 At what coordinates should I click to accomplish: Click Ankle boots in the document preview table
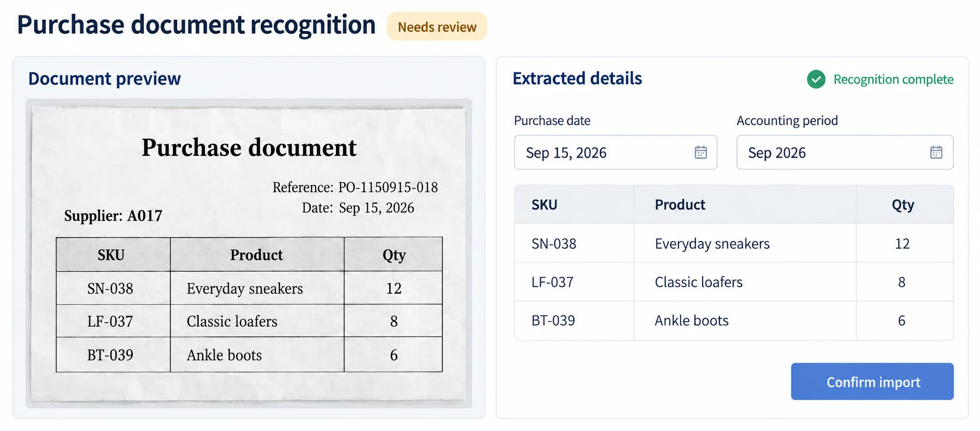coord(224,355)
